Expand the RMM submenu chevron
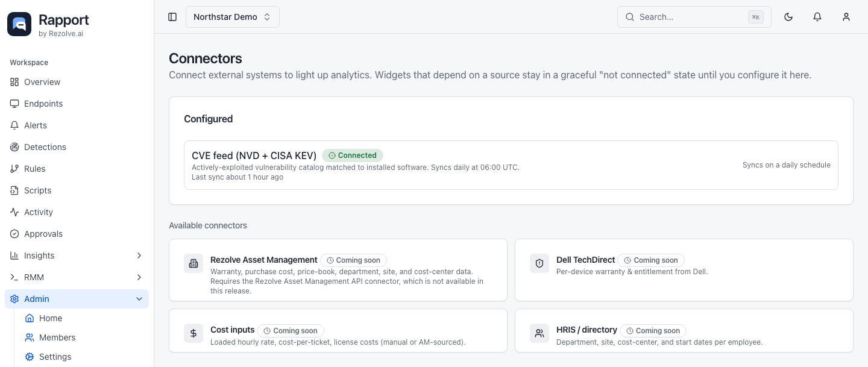The width and height of the screenshot is (868, 367). tap(139, 277)
